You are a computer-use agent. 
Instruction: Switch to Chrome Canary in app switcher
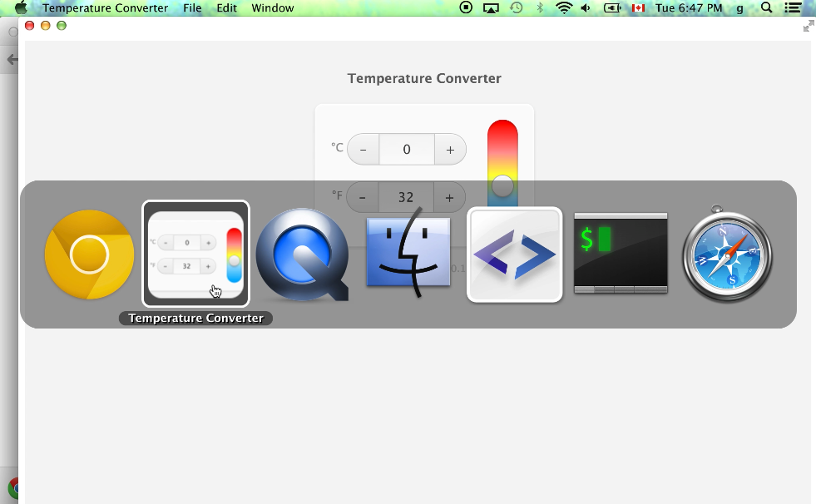pyautogui.click(x=89, y=254)
